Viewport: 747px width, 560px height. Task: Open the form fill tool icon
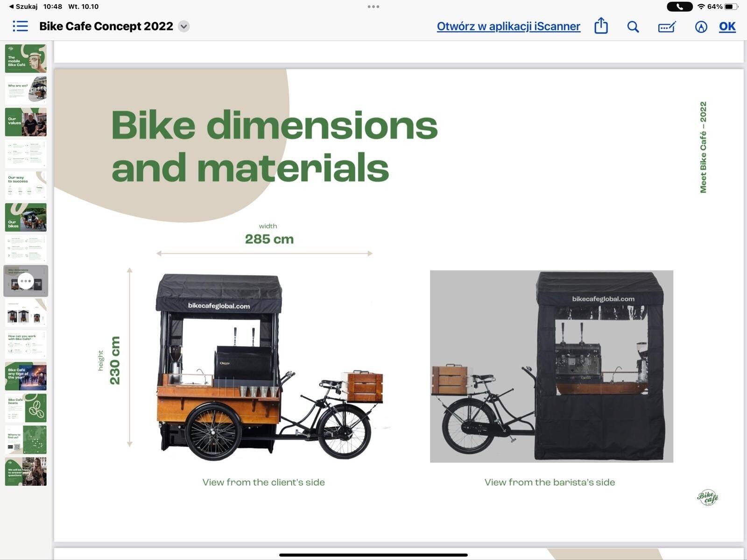pos(667,27)
